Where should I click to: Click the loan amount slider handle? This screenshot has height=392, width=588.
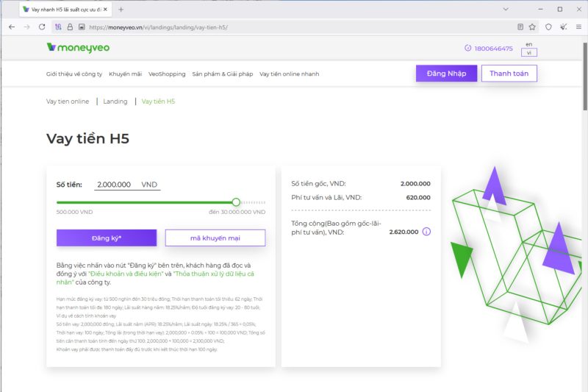236,202
